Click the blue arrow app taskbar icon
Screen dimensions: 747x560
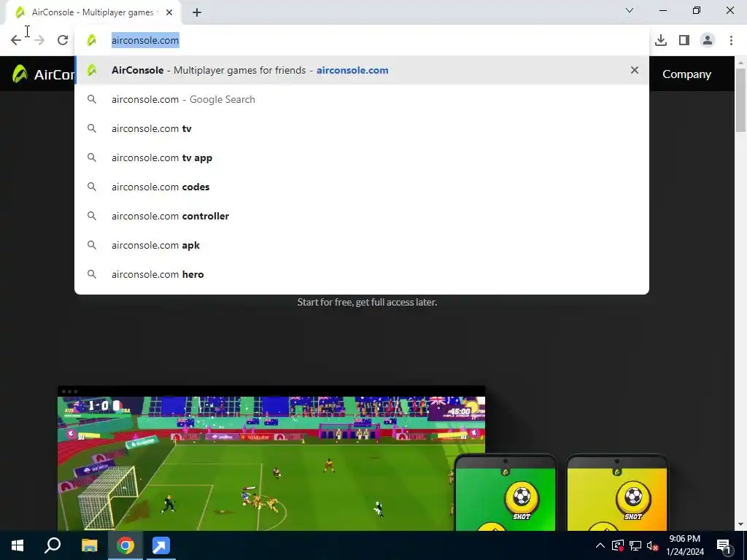click(161, 545)
